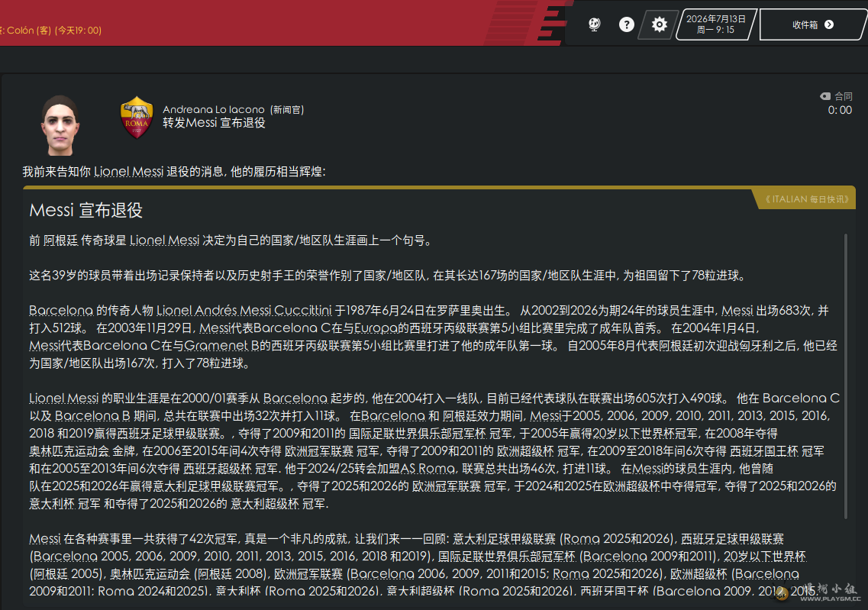Image resolution: width=868 pixels, height=610 pixels.
Task: Click the arrow icon on 收件箱 button
Action: tap(829, 24)
